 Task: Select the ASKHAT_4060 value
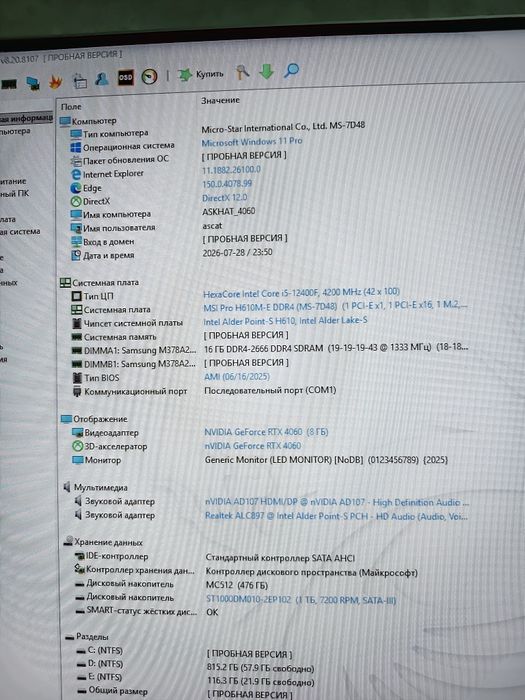coord(229,211)
